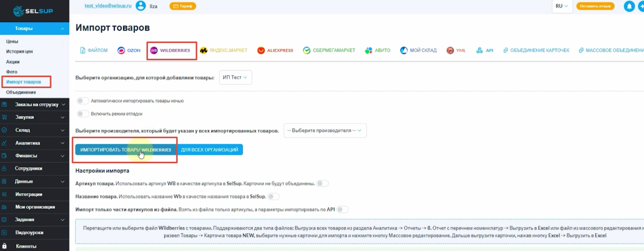Switch to the Ozon import tab icon
Screen dimensions: 644x251
coord(121,51)
